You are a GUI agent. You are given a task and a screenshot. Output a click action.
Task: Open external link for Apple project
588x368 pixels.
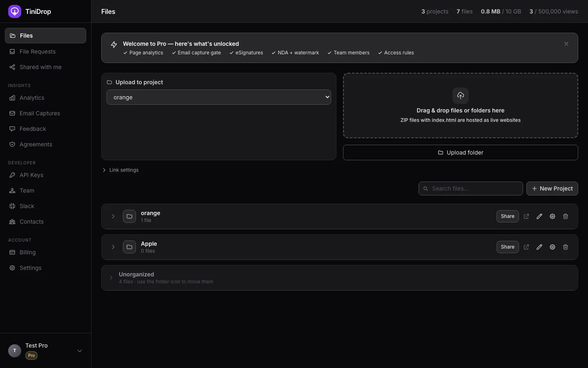(526, 247)
